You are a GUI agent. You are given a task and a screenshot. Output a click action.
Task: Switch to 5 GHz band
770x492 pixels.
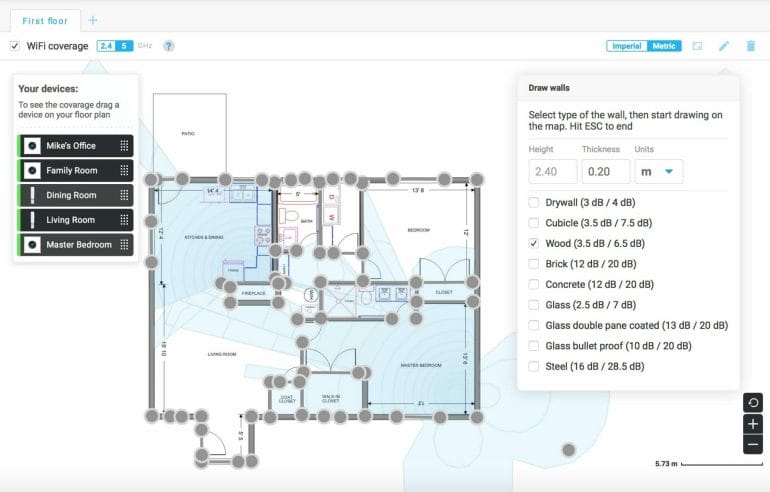pos(124,46)
